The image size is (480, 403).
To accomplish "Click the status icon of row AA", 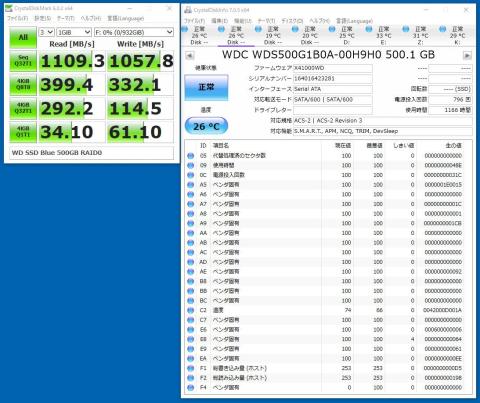I will tap(191, 233).
